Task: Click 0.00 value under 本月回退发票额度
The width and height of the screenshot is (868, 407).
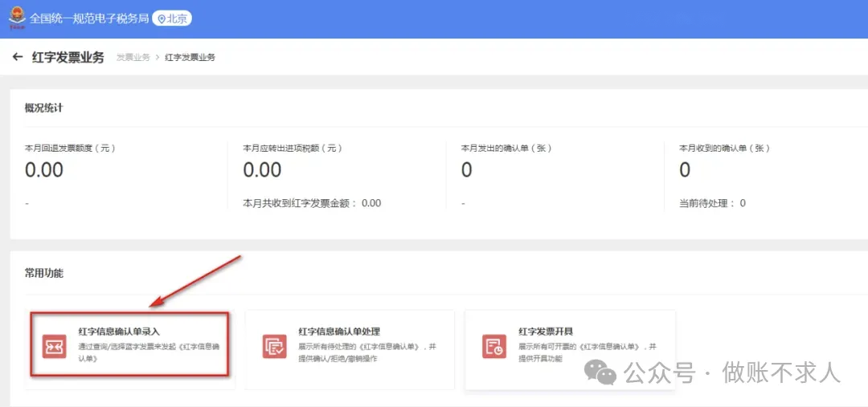Action: tap(44, 170)
